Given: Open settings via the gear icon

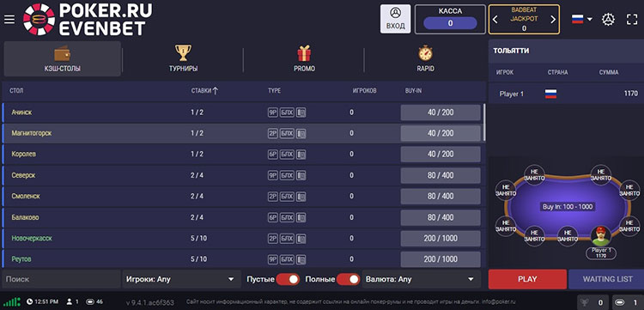Looking at the screenshot, I should (x=608, y=19).
